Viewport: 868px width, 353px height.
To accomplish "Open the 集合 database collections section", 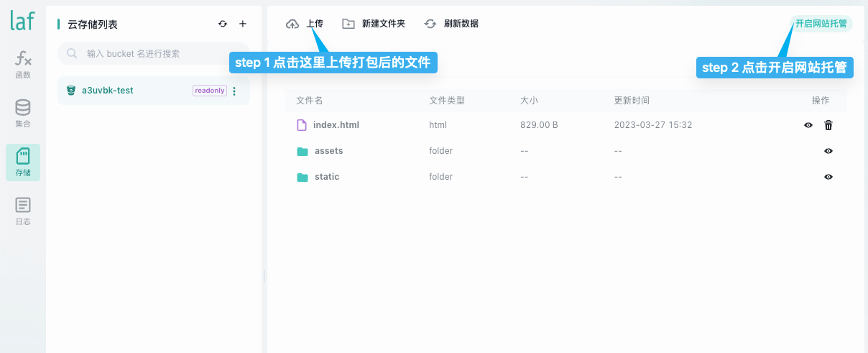I will 23,114.
